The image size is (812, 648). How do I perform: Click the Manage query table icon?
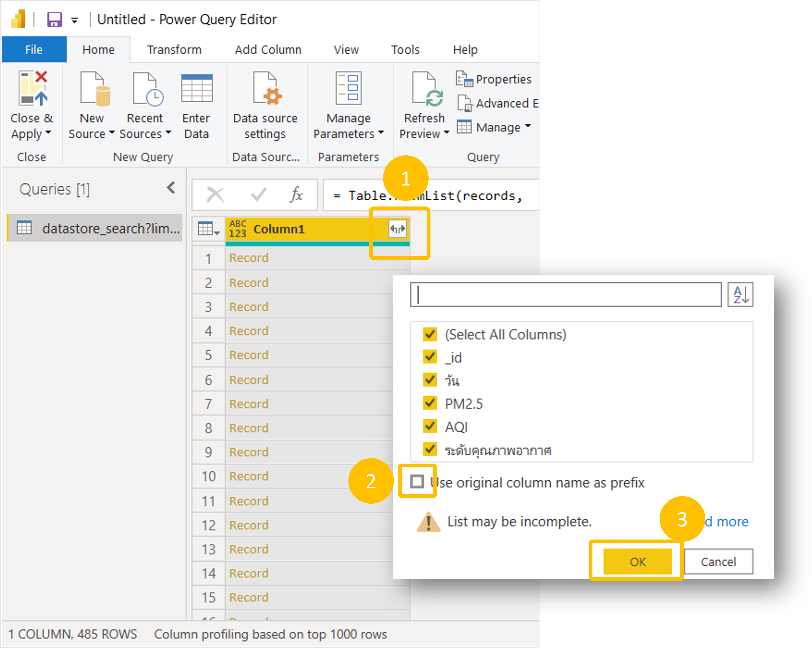pyautogui.click(x=464, y=127)
